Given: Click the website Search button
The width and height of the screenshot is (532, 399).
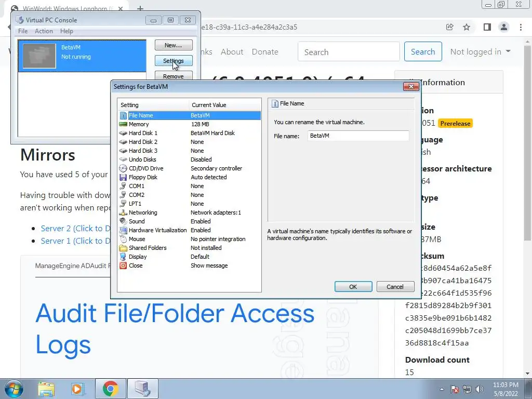Looking at the screenshot, I should pyautogui.click(x=423, y=51).
